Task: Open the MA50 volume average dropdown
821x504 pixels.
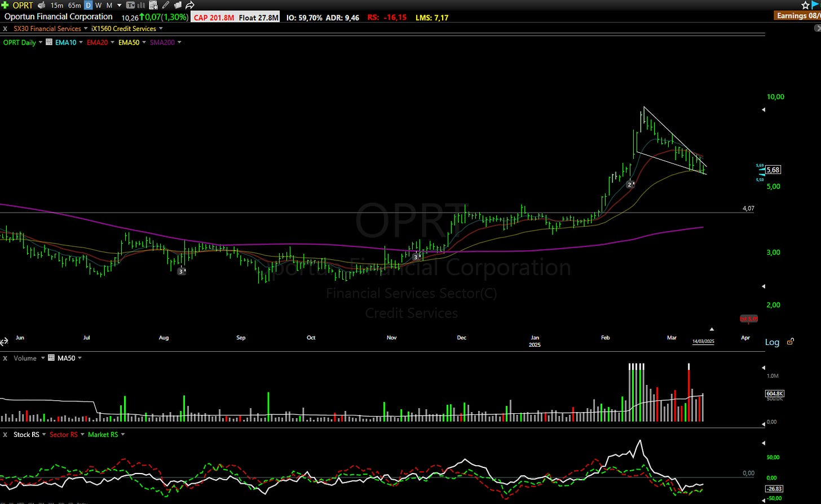Action: tap(80, 358)
